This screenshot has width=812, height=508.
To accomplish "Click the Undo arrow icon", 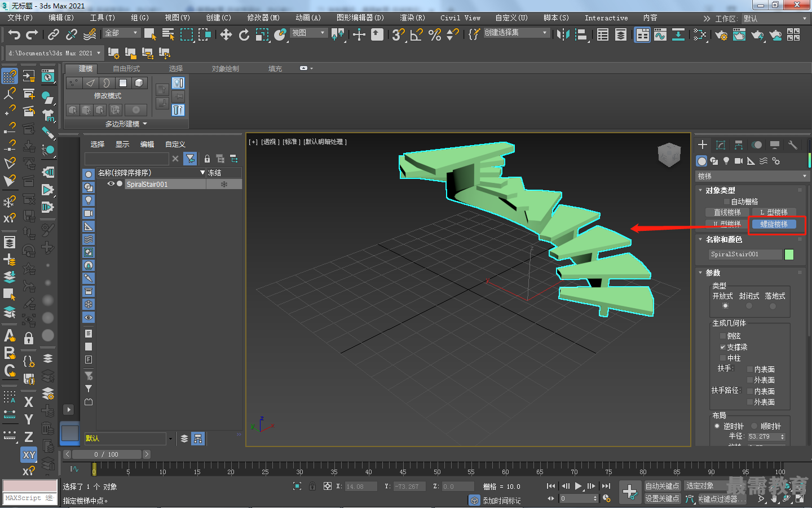I will [14, 34].
